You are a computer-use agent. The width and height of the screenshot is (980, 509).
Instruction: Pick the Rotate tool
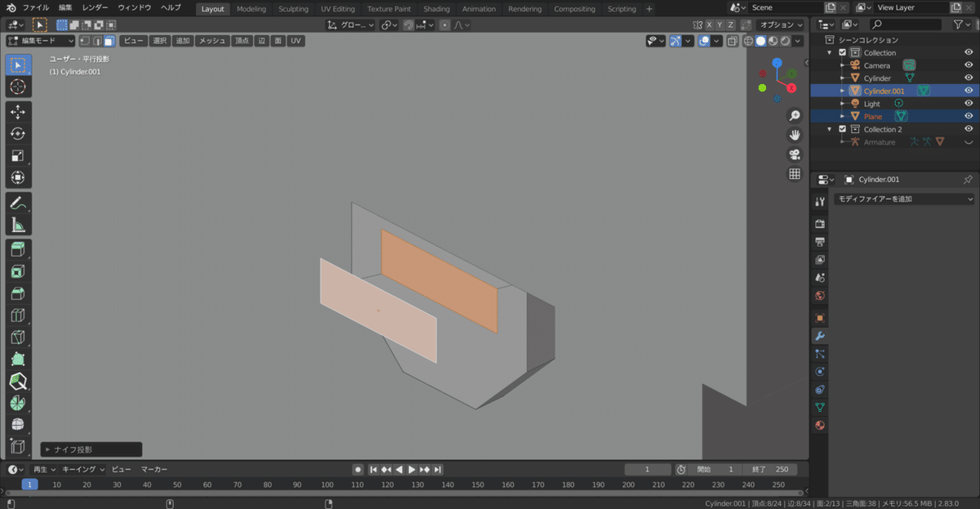point(18,134)
